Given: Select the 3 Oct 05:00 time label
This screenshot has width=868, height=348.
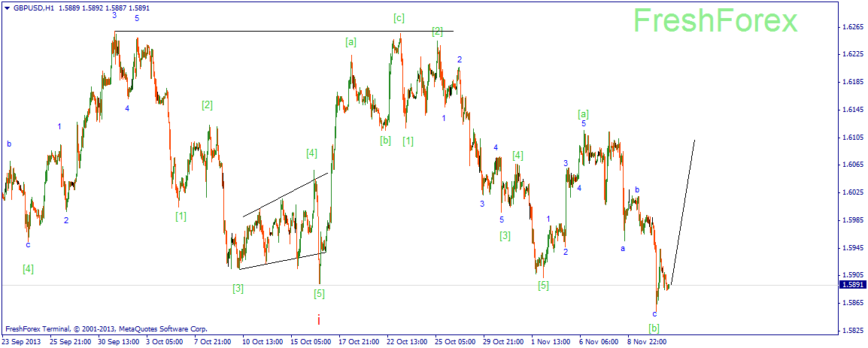Looking at the screenshot, I should point(164,341).
